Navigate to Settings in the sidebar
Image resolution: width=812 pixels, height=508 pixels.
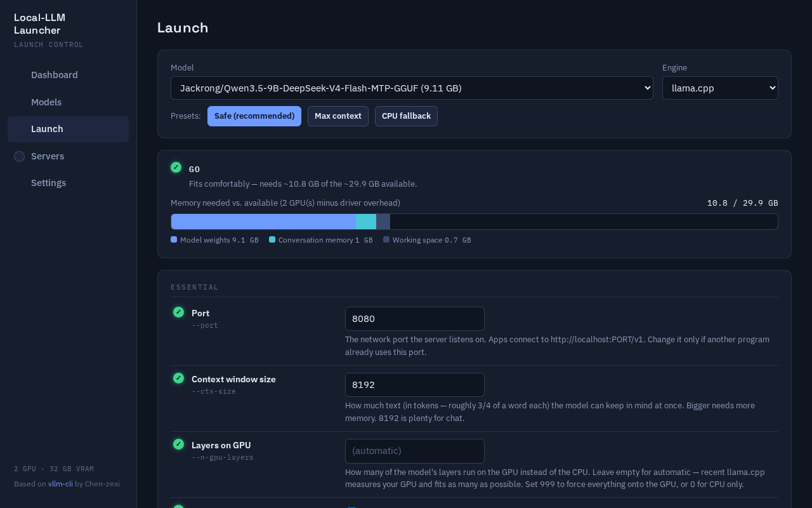tap(68, 183)
